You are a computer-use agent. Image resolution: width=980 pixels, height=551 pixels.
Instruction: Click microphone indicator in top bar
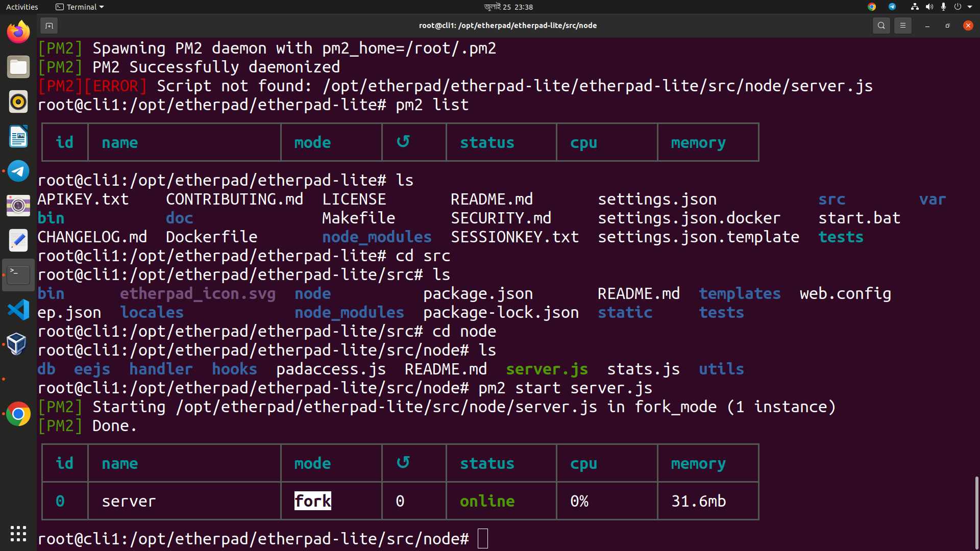(943, 7)
